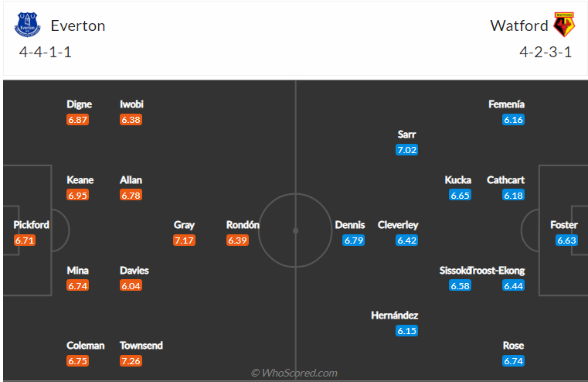Click the player name Rondón
Screen dimensions: 588x382
click(x=243, y=225)
